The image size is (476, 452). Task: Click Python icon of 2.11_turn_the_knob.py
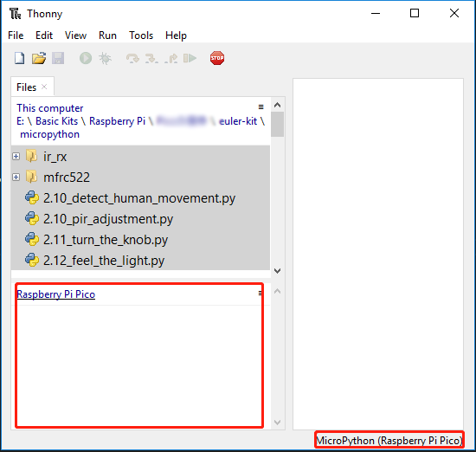32,240
